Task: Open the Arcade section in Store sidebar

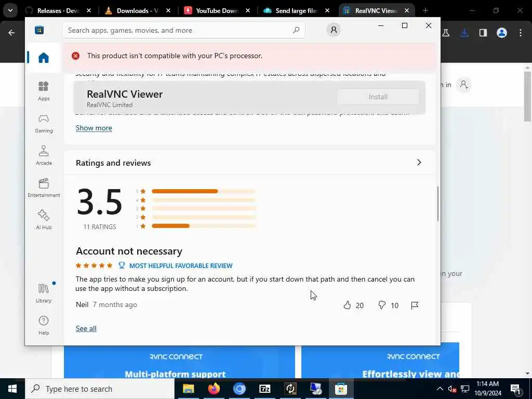Action: pyautogui.click(x=44, y=156)
